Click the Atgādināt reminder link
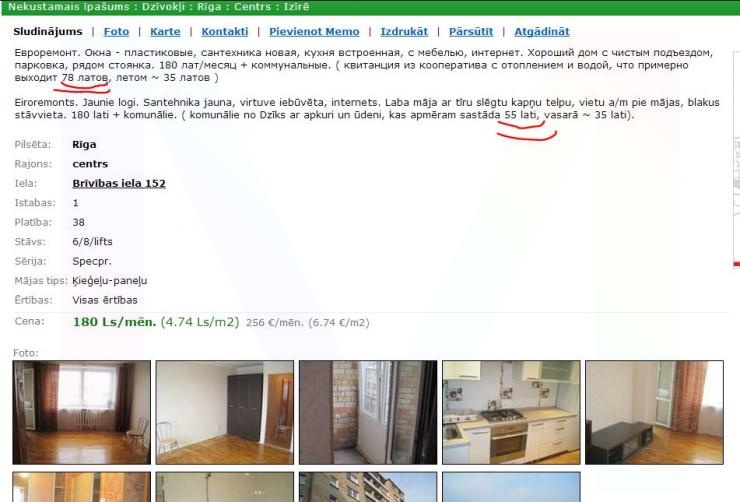This screenshot has width=740, height=502. pyautogui.click(x=542, y=32)
